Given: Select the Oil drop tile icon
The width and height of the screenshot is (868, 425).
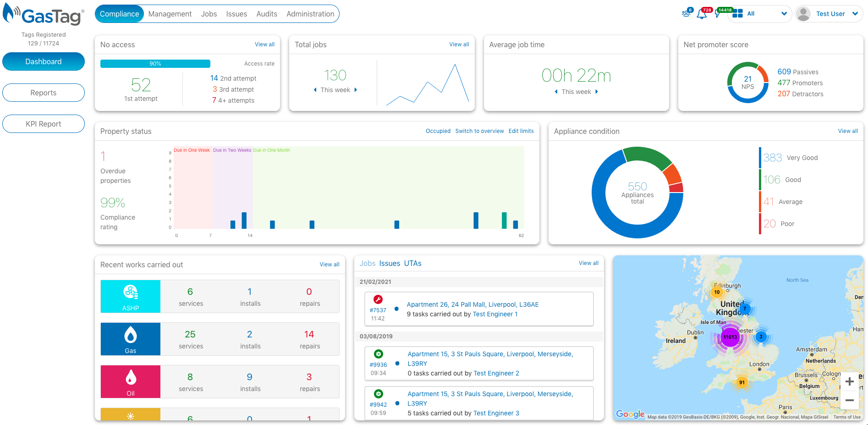Looking at the screenshot, I should pyautogui.click(x=131, y=377).
